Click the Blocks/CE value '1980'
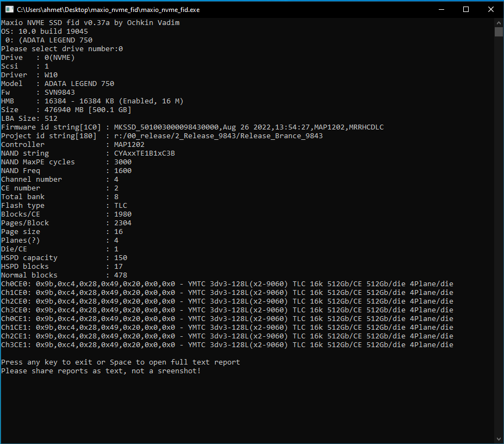The height and width of the screenshot is (444, 504). coord(123,214)
